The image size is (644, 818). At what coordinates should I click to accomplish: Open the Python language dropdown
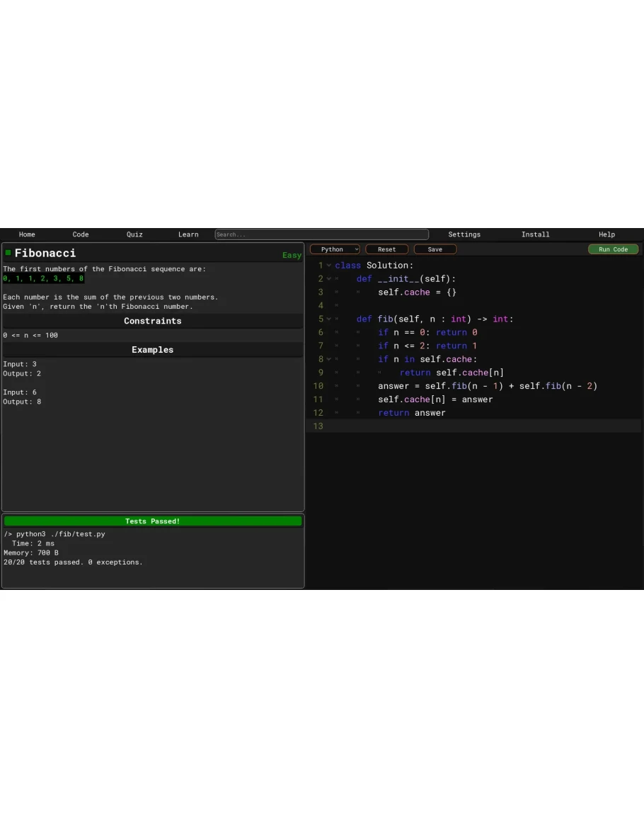pos(335,249)
